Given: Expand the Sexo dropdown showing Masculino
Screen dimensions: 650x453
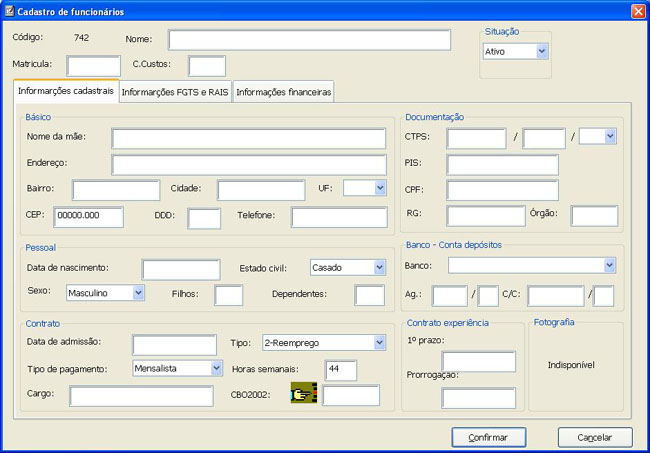Looking at the screenshot, I should [x=139, y=293].
